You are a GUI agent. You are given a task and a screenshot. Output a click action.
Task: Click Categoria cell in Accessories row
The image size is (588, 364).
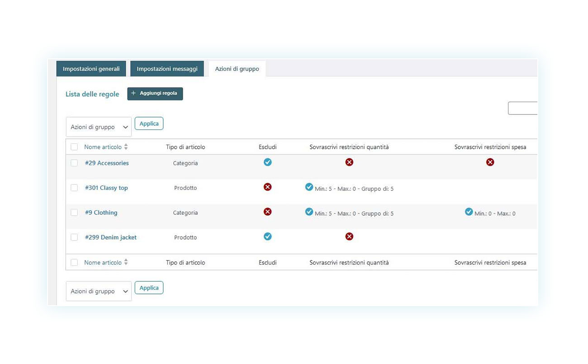pyautogui.click(x=185, y=163)
